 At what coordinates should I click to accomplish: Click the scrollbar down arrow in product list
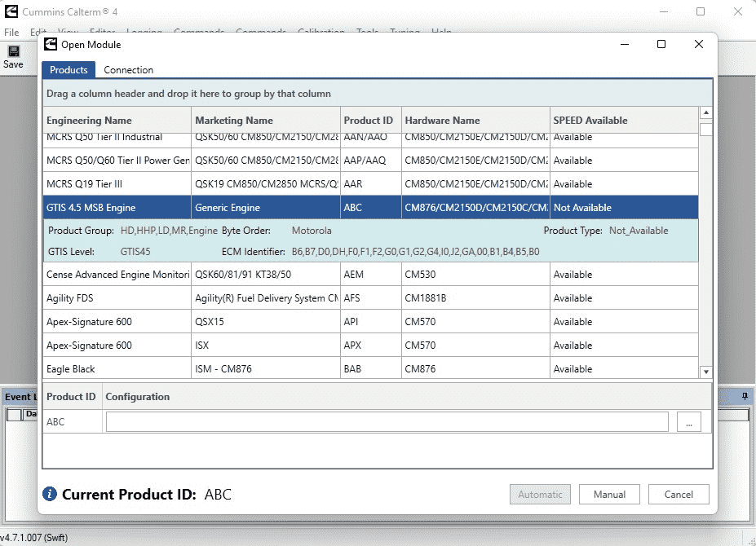coord(706,372)
